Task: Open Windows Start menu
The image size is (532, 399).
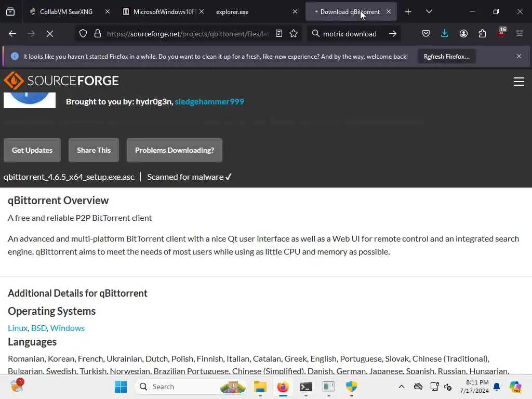Action: 121,387
